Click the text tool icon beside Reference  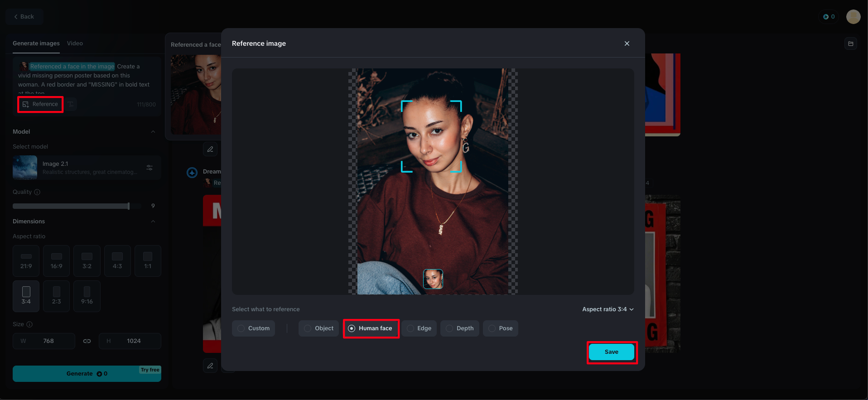click(71, 104)
